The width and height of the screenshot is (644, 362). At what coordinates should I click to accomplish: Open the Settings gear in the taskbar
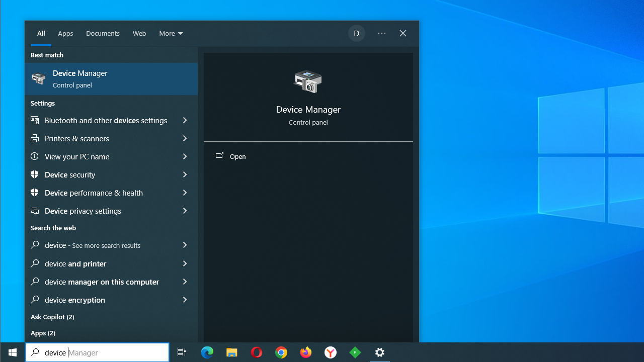380,352
